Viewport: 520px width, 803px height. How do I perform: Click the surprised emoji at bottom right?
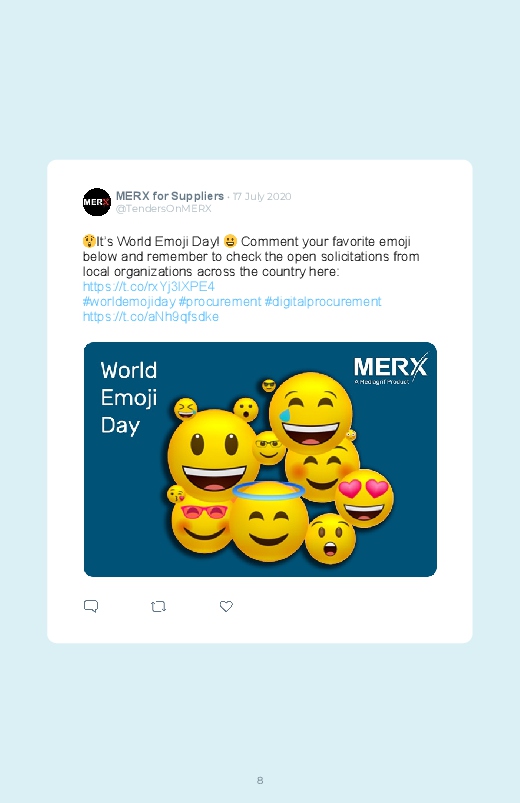330,539
